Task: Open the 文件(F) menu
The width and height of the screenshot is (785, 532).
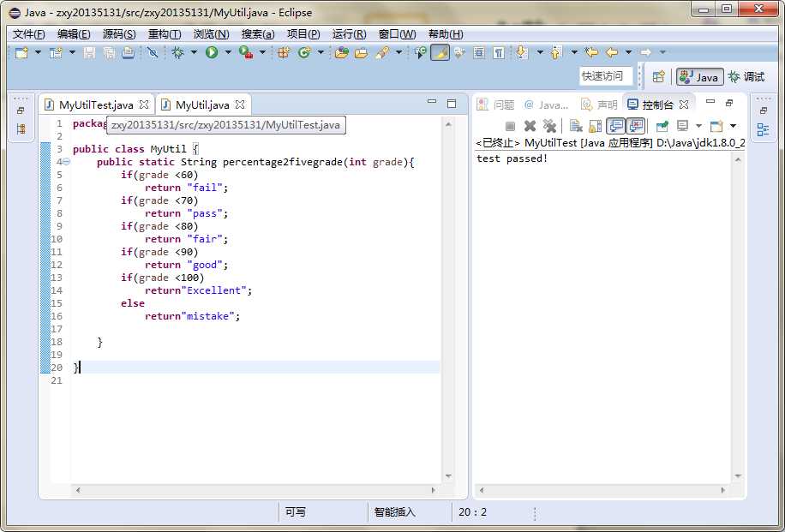Action: click(28, 34)
